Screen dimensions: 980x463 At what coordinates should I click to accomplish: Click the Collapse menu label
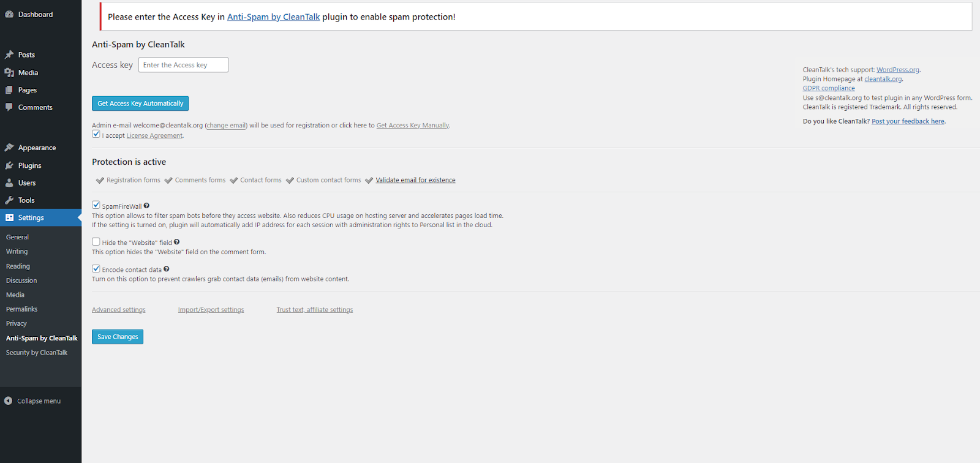(x=39, y=401)
